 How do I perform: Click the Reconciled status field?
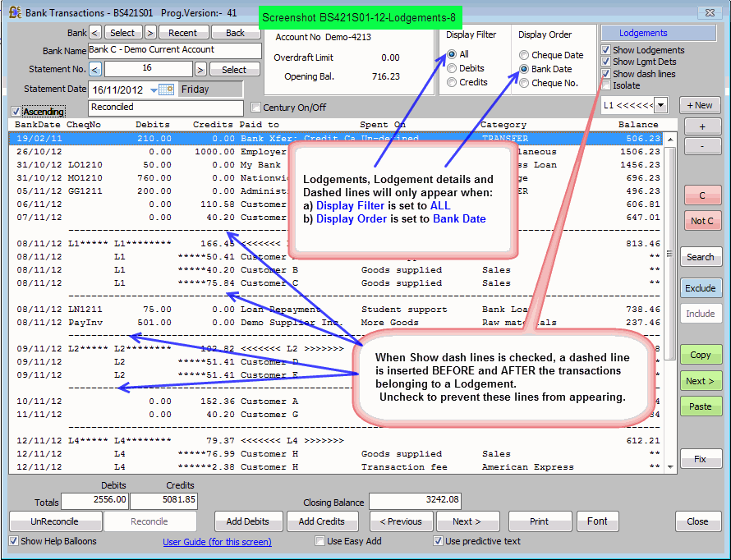(165, 108)
